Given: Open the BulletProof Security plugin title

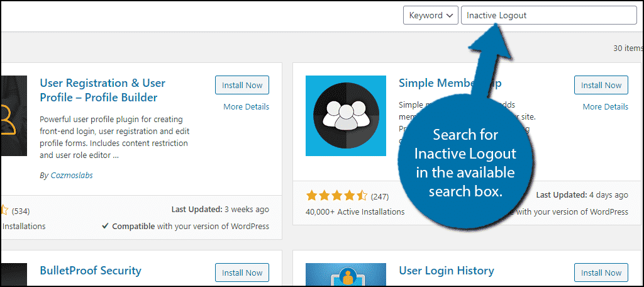Looking at the screenshot, I should [91, 270].
